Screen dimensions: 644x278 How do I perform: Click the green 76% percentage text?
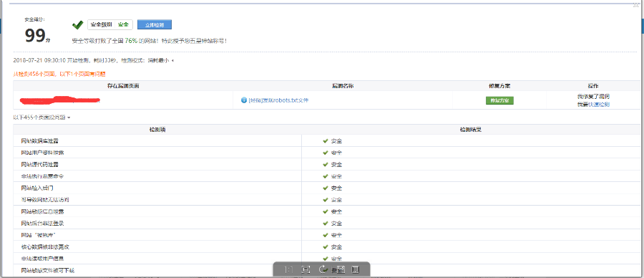tap(131, 41)
